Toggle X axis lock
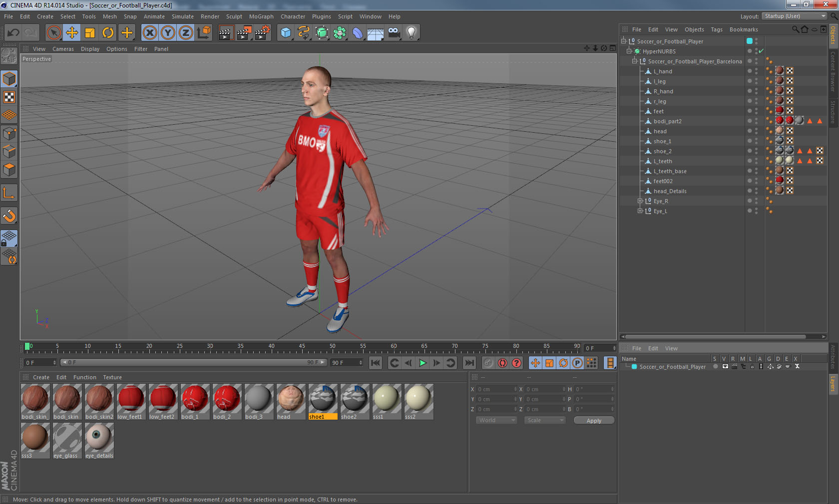The width and height of the screenshot is (839, 504). click(x=149, y=33)
